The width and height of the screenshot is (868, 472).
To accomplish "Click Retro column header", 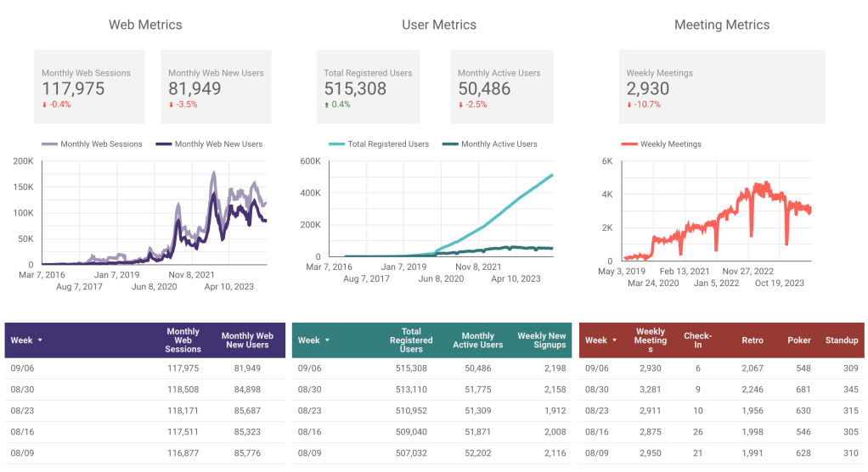I will [x=752, y=340].
